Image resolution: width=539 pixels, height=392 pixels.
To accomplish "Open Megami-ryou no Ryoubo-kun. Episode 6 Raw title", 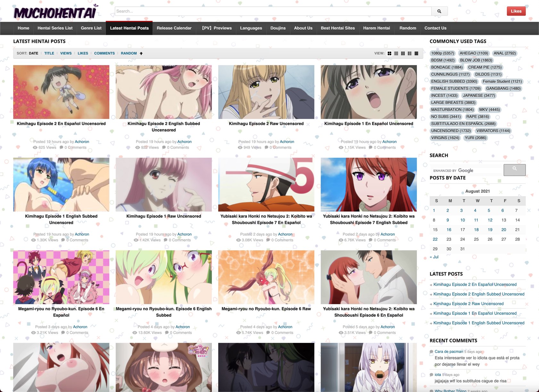I will (x=266, y=309).
